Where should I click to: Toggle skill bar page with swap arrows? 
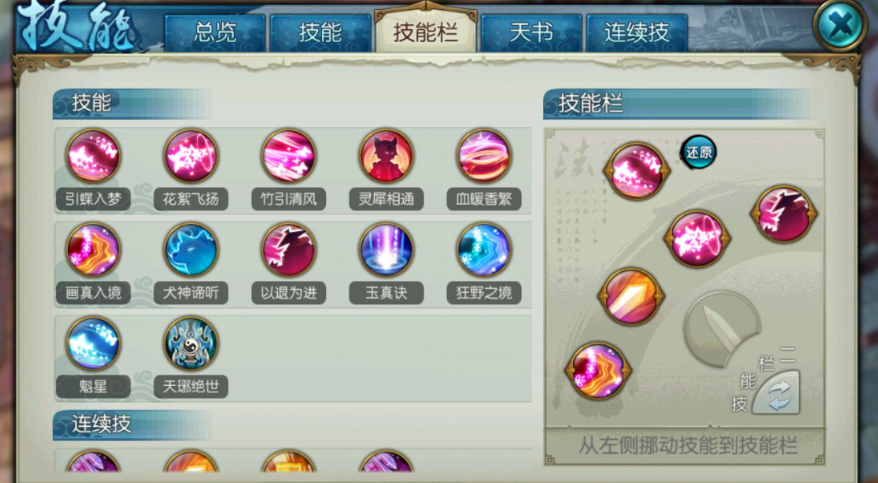pyautogui.click(x=777, y=393)
